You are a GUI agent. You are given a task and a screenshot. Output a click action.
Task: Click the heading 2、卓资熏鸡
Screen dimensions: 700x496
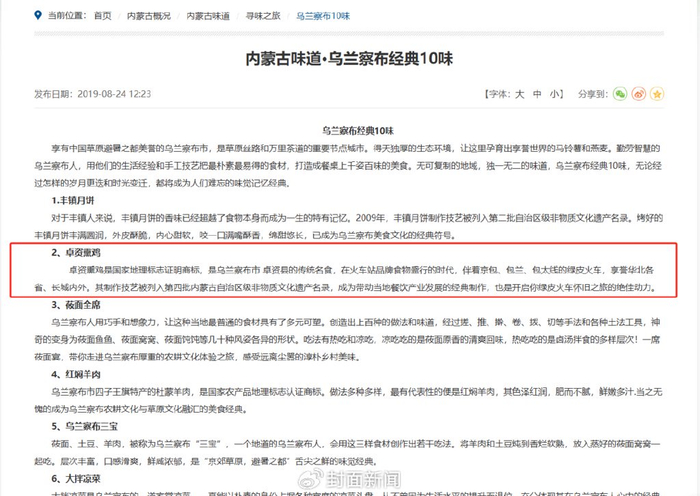coord(76,253)
